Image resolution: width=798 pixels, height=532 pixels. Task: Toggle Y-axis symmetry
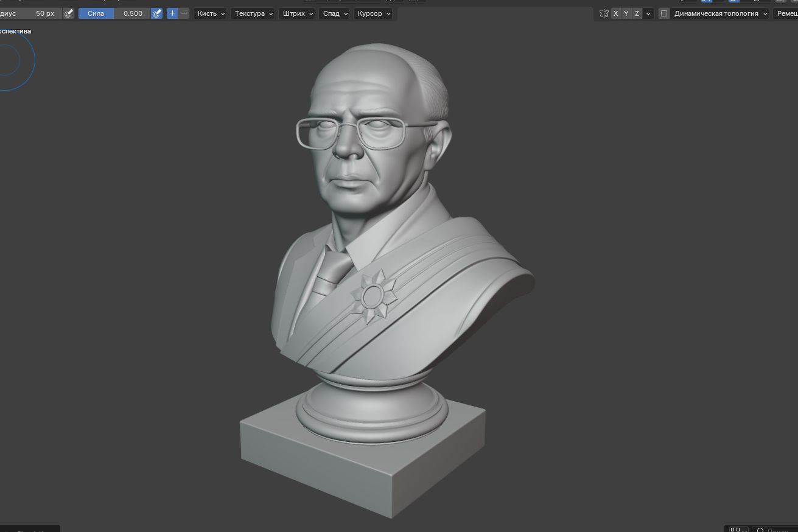coord(626,13)
